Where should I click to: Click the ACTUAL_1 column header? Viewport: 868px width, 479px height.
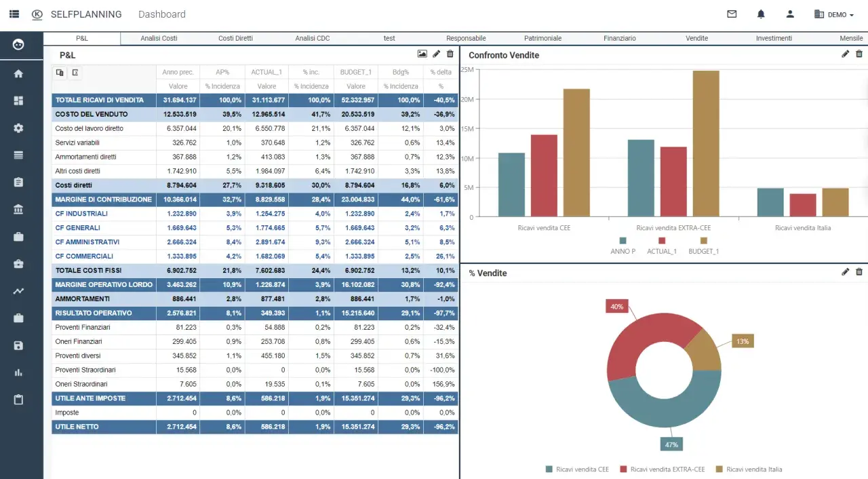(267, 72)
